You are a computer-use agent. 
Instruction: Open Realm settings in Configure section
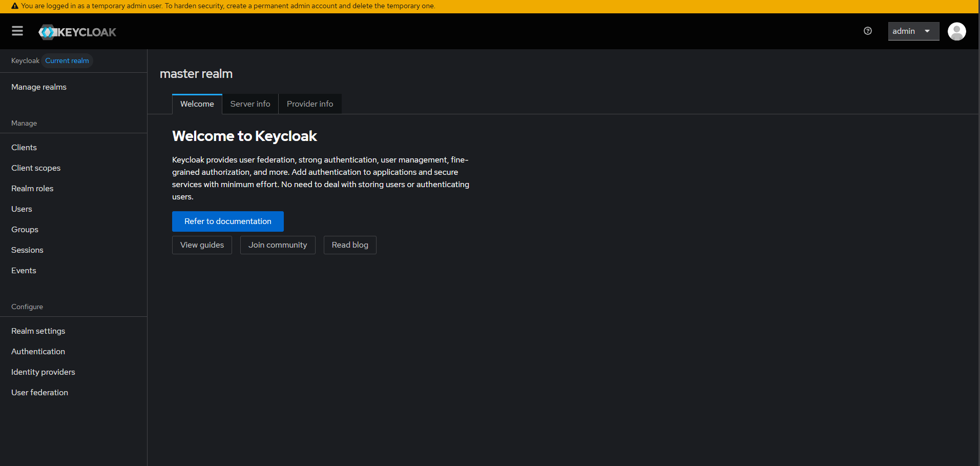click(x=38, y=331)
